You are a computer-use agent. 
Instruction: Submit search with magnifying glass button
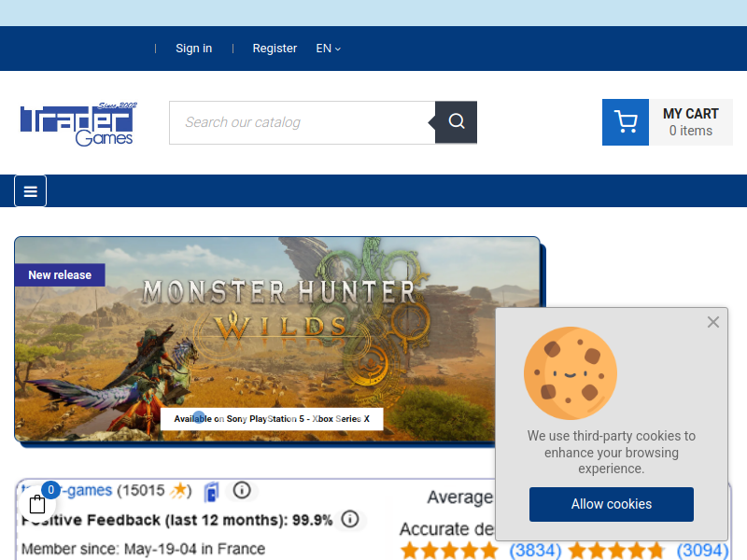pos(456,122)
